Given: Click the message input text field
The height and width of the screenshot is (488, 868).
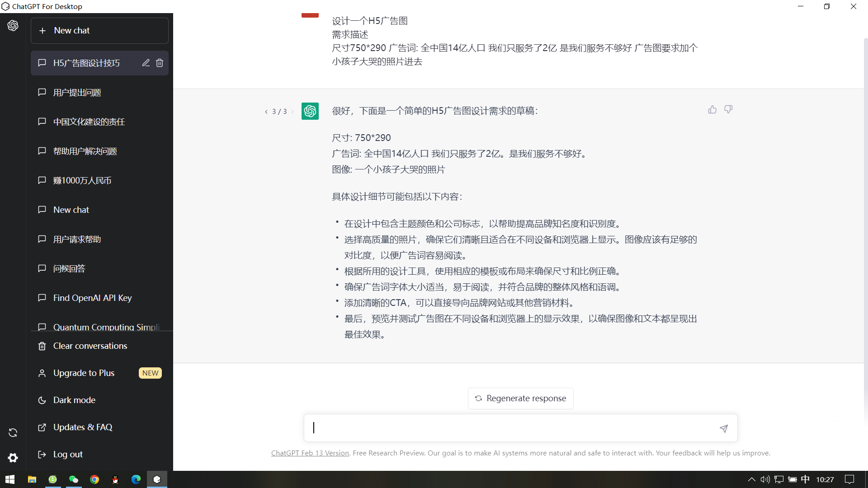Looking at the screenshot, I should tap(511, 428).
